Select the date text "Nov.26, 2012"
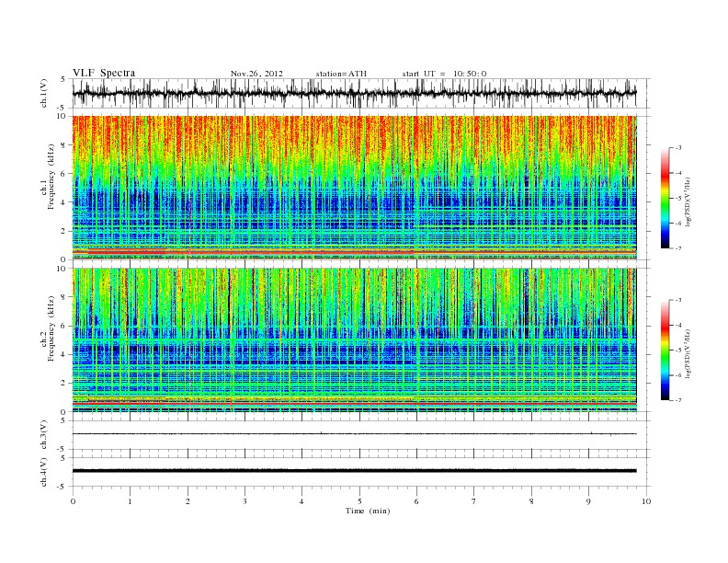The width and height of the screenshot is (728, 563). pyautogui.click(x=256, y=74)
